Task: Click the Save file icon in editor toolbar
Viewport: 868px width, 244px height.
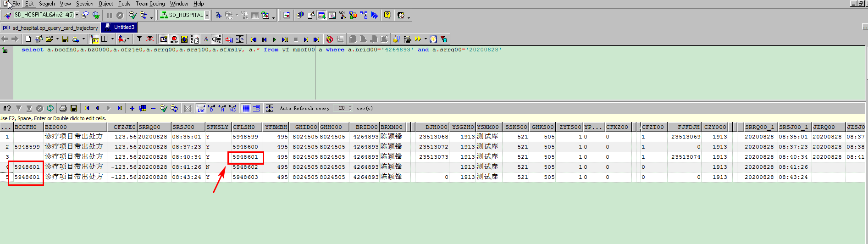Action: click(x=65, y=39)
